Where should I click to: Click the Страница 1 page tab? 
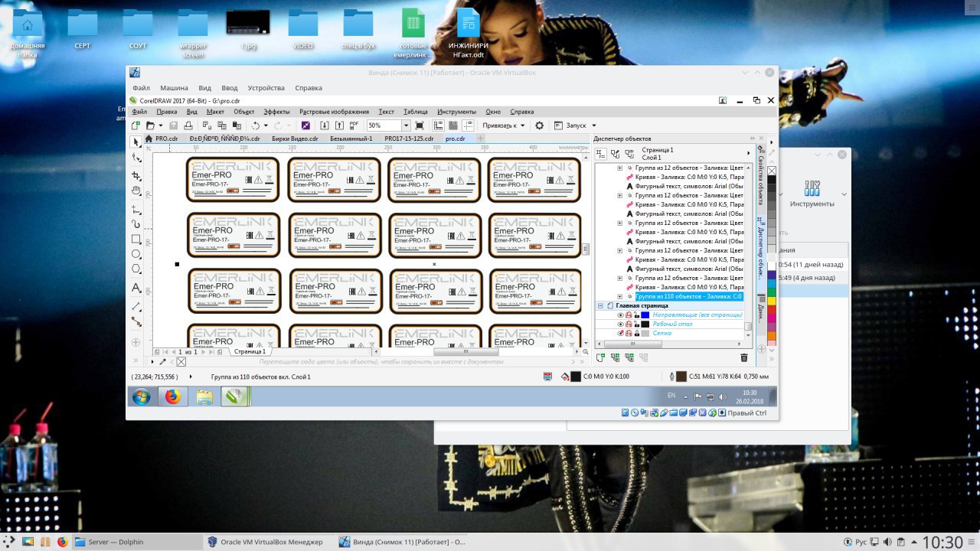tap(250, 351)
